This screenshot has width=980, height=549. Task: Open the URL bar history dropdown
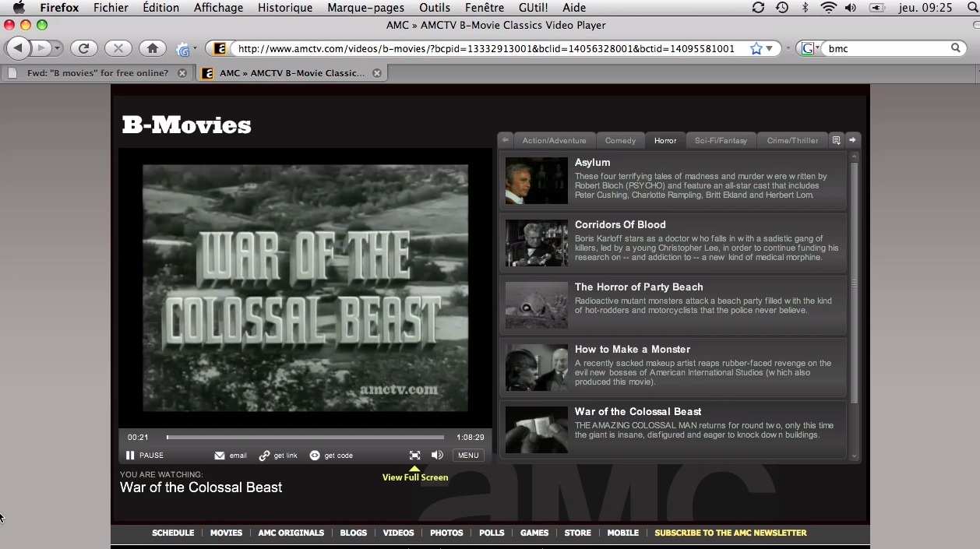click(770, 48)
